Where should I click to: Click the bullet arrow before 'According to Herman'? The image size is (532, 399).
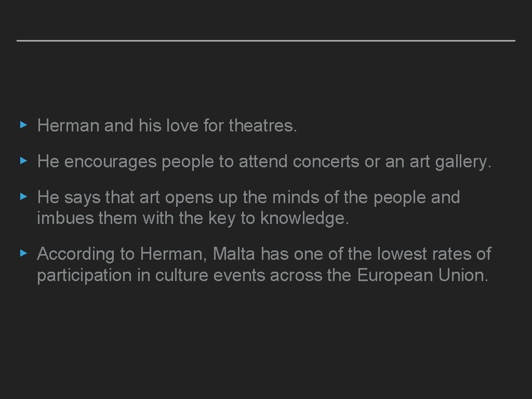[22, 254]
